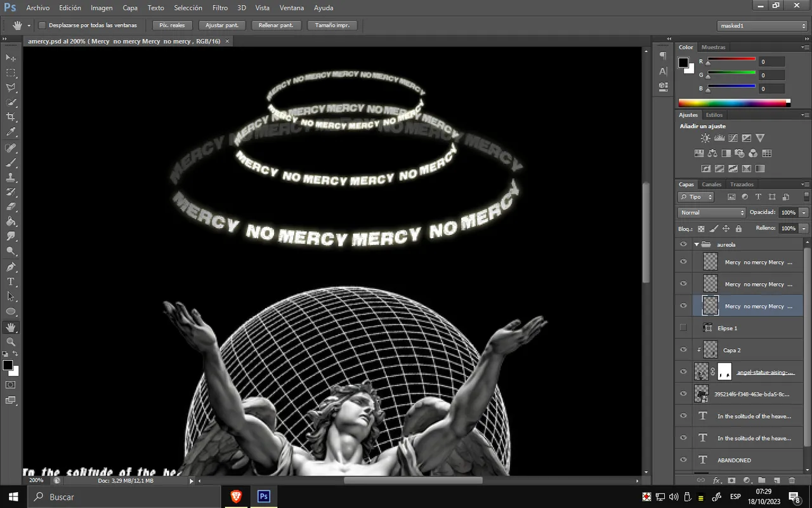This screenshot has width=812, height=508.
Task: Delete layer with trash icon
Action: (x=791, y=481)
